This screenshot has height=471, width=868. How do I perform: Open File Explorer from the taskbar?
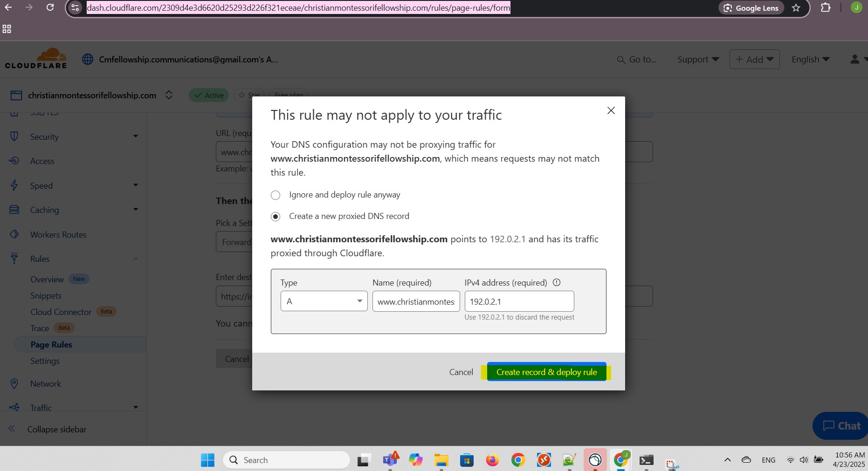[x=441, y=460]
